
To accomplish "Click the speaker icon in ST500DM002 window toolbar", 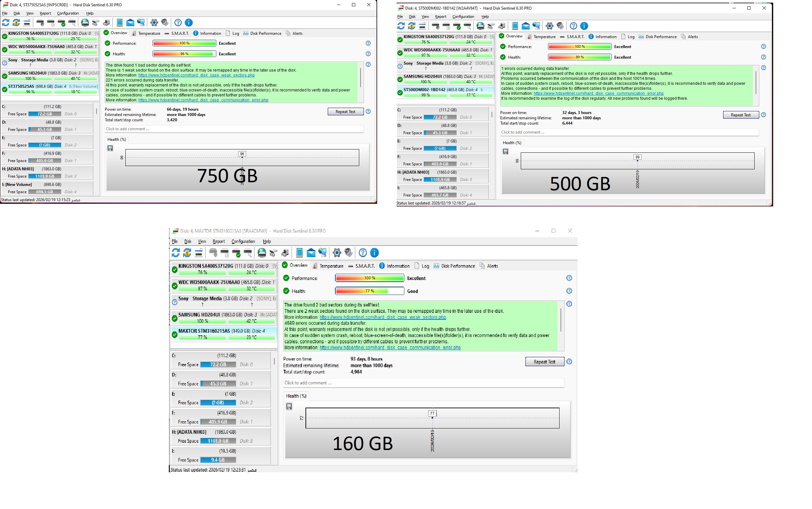I will point(560,26).
